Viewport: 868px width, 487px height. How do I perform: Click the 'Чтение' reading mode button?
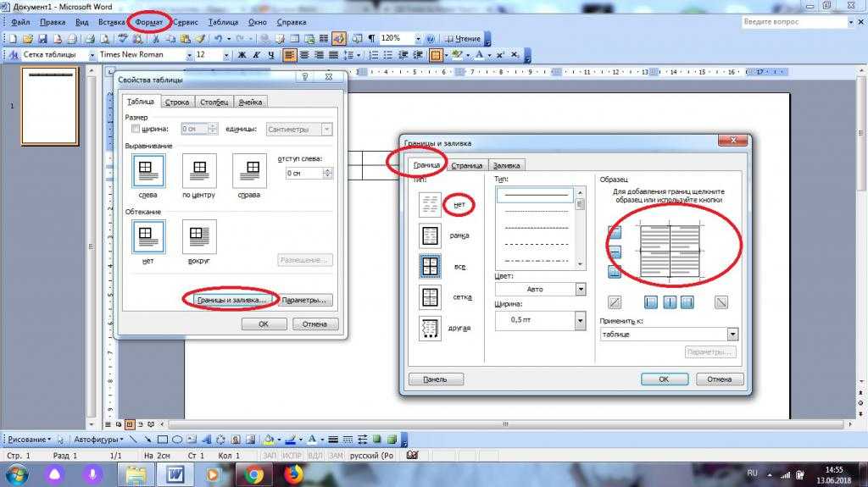tap(463, 39)
